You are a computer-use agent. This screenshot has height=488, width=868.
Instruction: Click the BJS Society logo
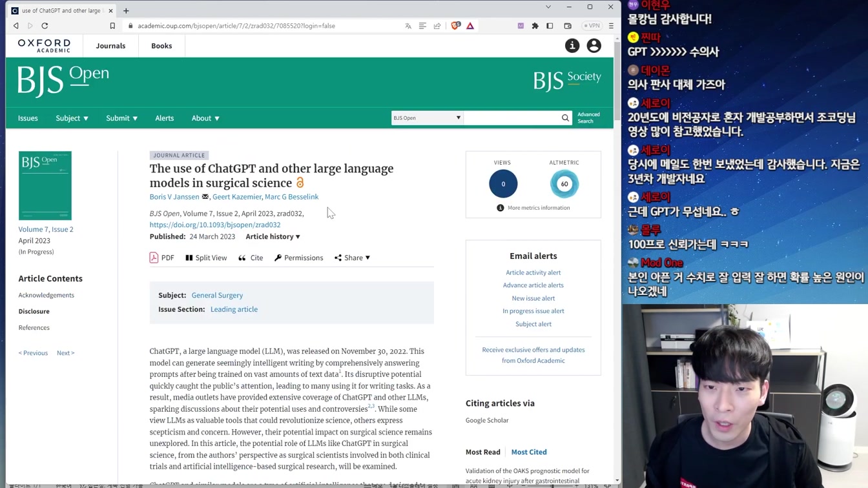click(567, 80)
